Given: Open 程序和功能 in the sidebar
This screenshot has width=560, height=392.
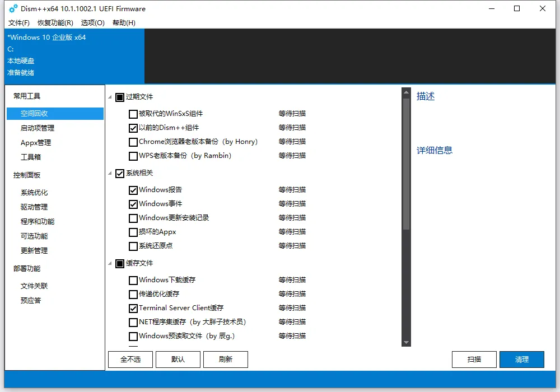Looking at the screenshot, I should click(x=38, y=221).
